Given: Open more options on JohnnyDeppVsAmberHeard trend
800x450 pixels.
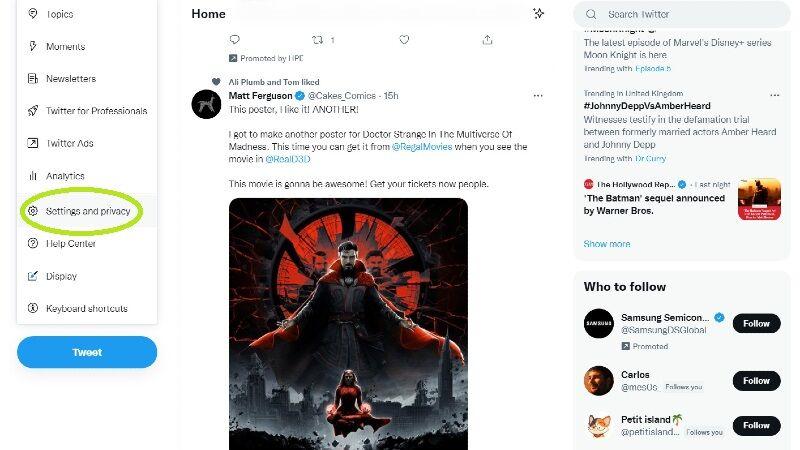Looking at the screenshot, I should 774,95.
